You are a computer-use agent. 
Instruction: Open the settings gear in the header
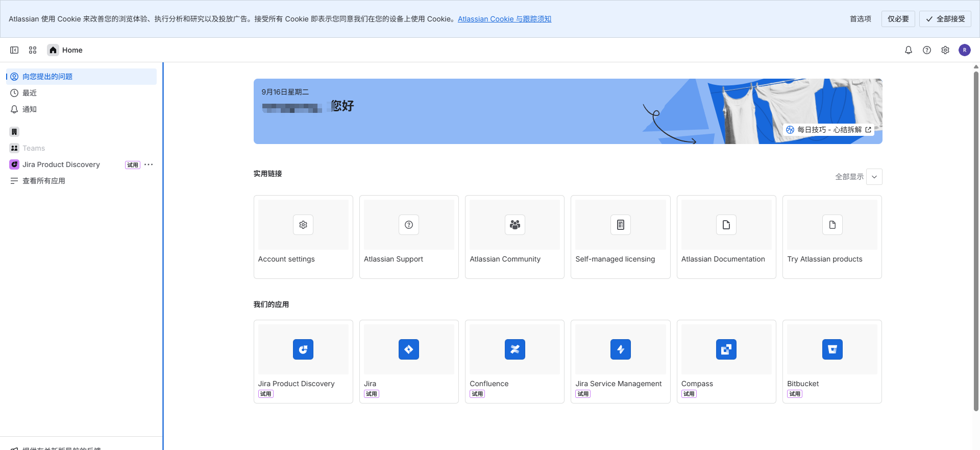pyautogui.click(x=945, y=50)
